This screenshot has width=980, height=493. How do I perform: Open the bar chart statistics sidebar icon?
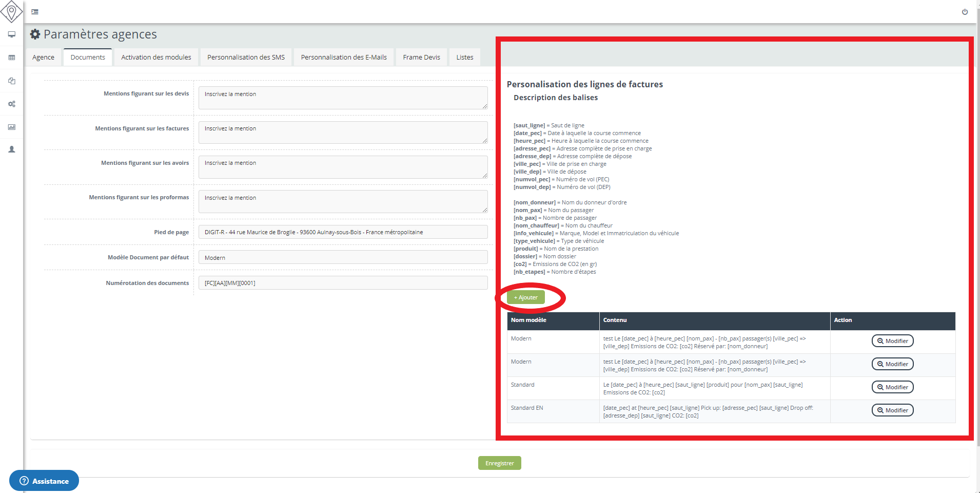[x=12, y=127]
